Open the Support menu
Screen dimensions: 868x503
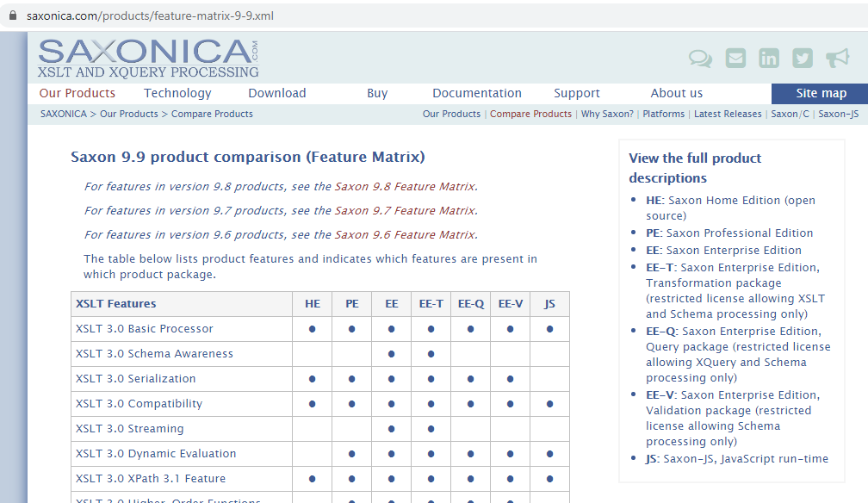point(577,93)
